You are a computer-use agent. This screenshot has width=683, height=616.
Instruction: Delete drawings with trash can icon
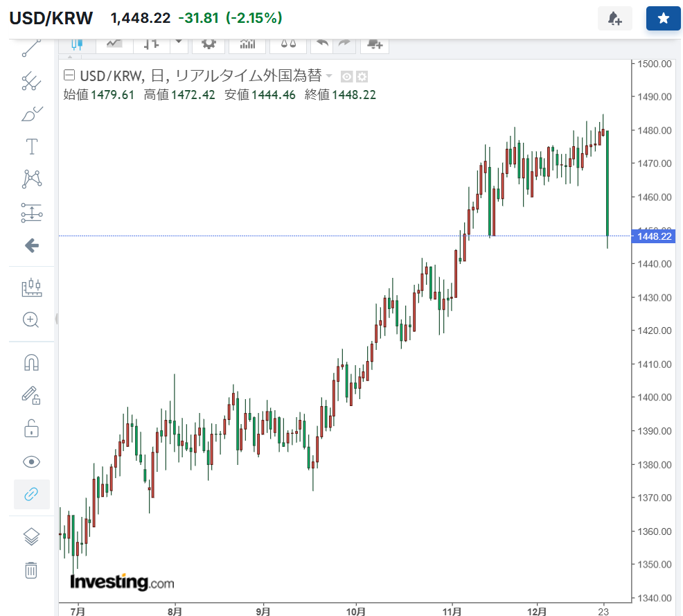[31, 570]
